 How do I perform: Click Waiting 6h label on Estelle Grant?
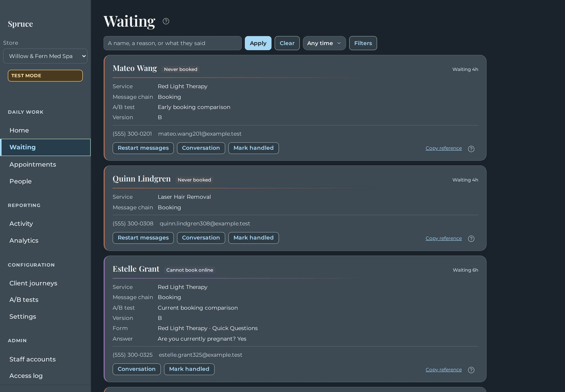coord(465,270)
